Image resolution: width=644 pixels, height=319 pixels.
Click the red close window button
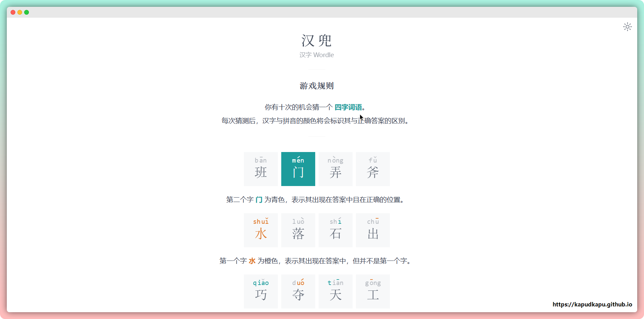tap(13, 12)
